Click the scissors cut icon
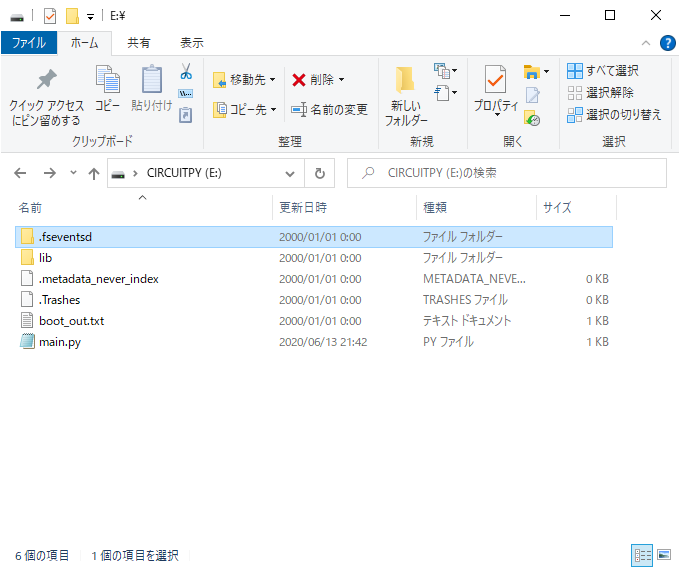The image size is (680, 568). pyautogui.click(x=185, y=72)
